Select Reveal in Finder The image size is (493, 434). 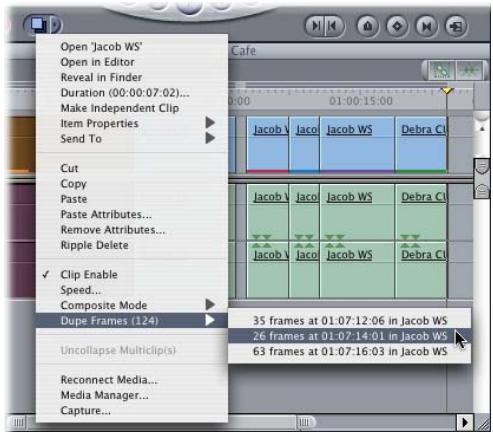point(132,77)
